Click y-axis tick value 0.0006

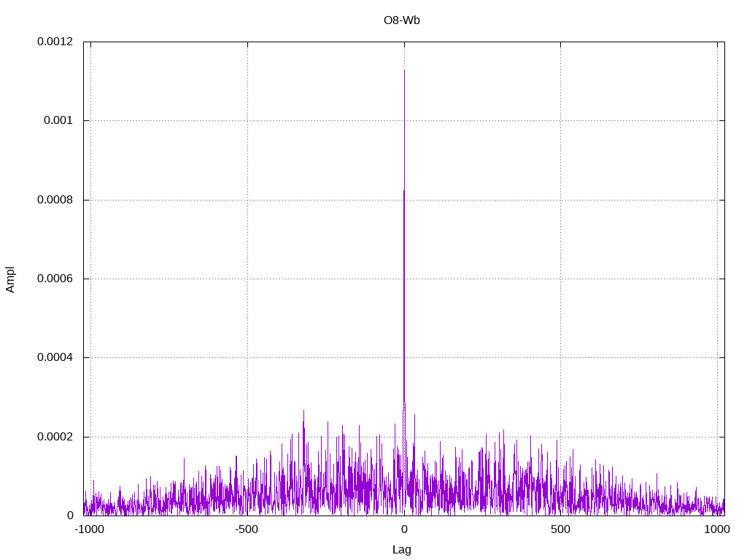pyautogui.click(x=55, y=279)
